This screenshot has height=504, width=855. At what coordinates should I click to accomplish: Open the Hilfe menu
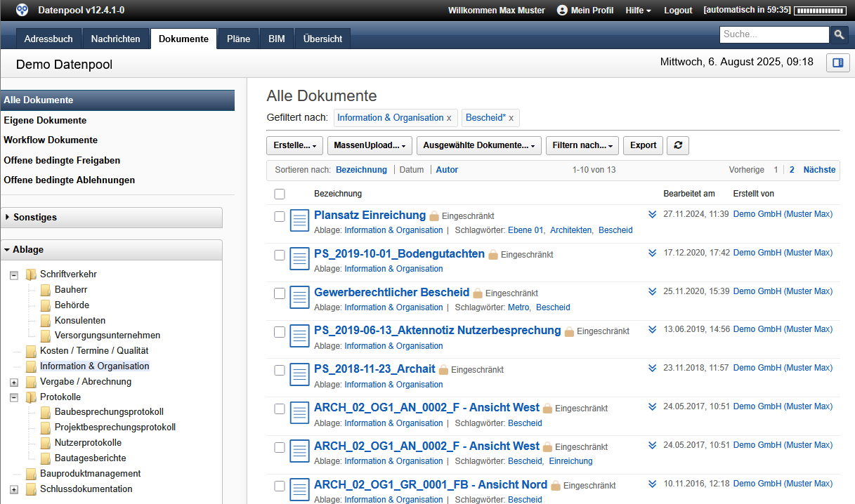[x=638, y=11]
